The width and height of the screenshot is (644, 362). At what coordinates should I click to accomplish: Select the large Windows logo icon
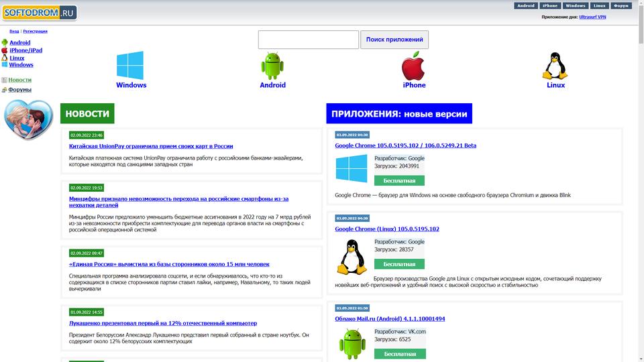tap(130, 65)
